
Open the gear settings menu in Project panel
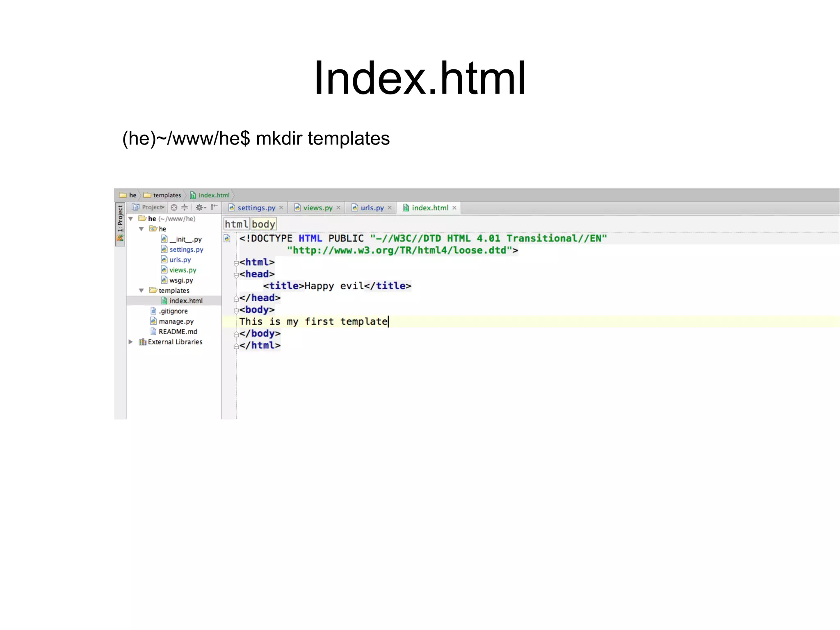click(200, 208)
